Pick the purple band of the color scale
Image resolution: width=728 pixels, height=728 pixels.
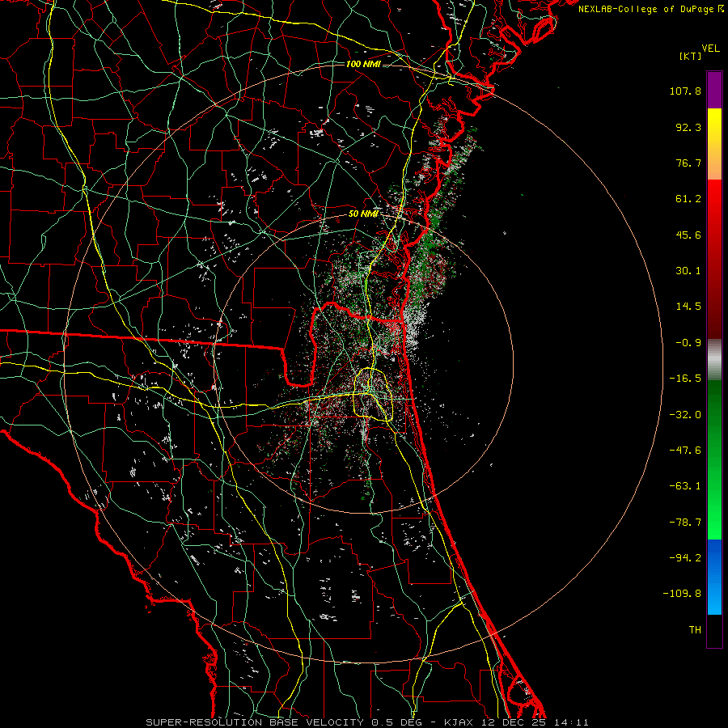pos(714,90)
